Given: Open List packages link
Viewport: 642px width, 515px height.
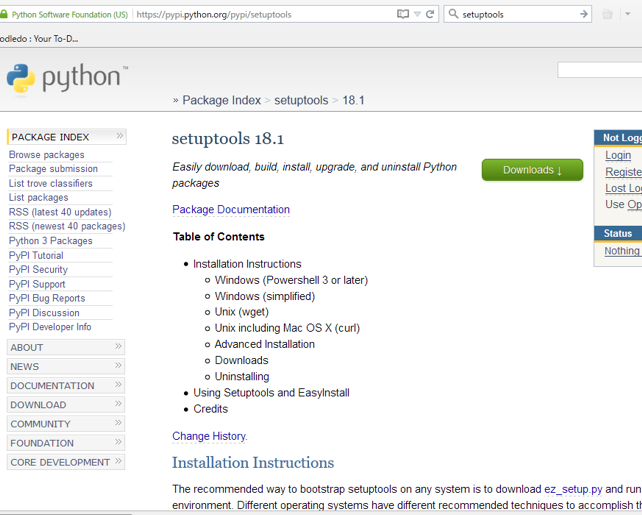Looking at the screenshot, I should pos(38,198).
